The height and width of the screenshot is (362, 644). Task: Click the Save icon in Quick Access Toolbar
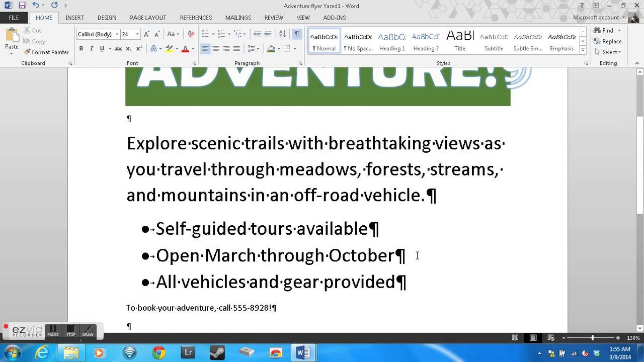pos(22,6)
